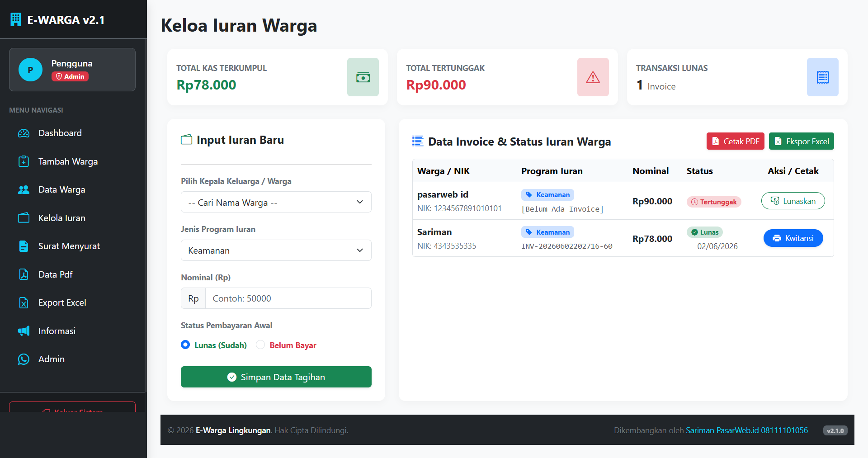
Task: Print Kwitansi for Sariman
Action: (793, 238)
